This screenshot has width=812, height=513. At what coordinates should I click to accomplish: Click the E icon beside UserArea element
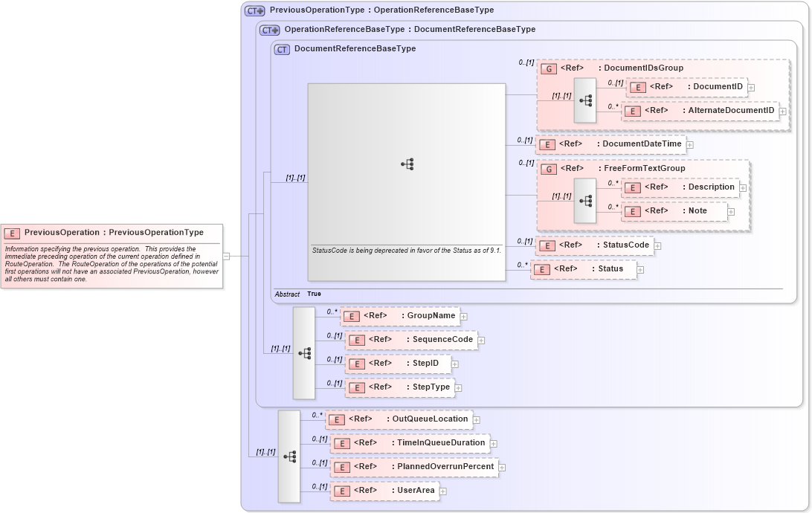click(x=342, y=491)
